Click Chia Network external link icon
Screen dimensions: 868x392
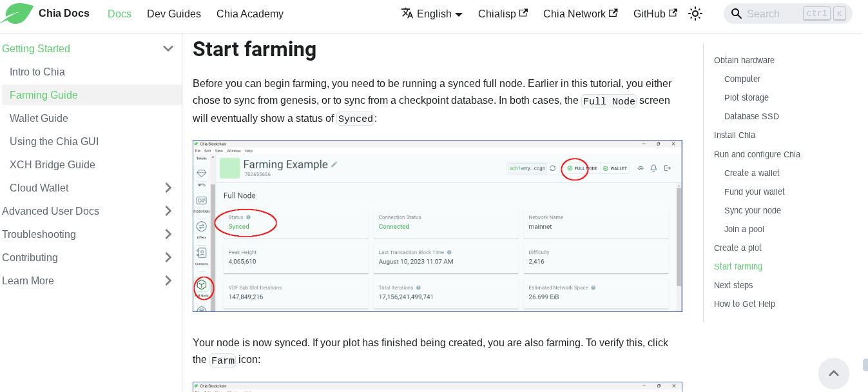pos(613,12)
